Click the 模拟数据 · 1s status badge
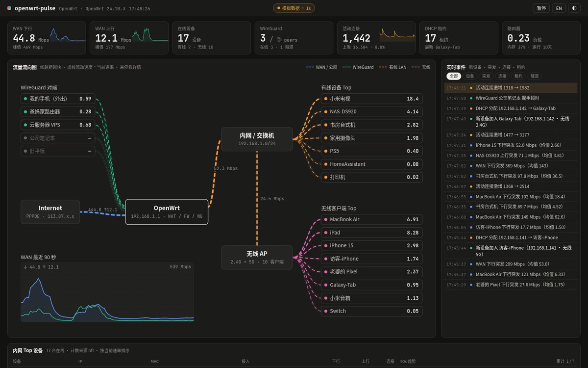Viewport: 588px width, 368px height. pos(294,8)
